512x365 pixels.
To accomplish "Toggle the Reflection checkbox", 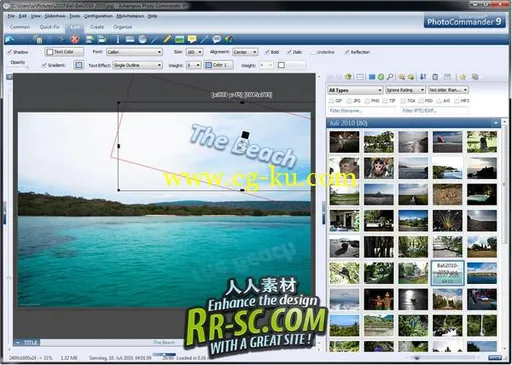I will point(347,52).
